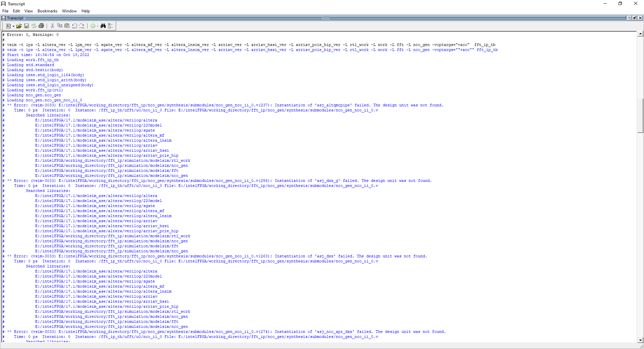Screen dimensions: 644x349
Task: Click the vertical scrollbar down arrow
Action: click(x=641, y=340)
